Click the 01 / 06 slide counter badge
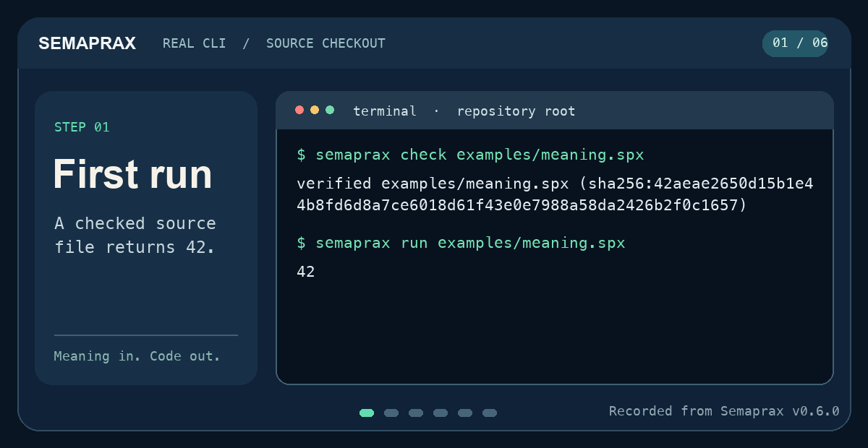 pyautogui.click(x=796, y=43)
